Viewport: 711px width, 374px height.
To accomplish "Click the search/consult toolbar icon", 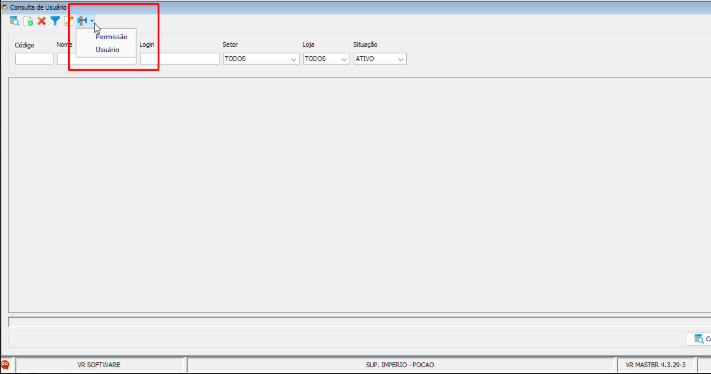I will tap(15, 21).
